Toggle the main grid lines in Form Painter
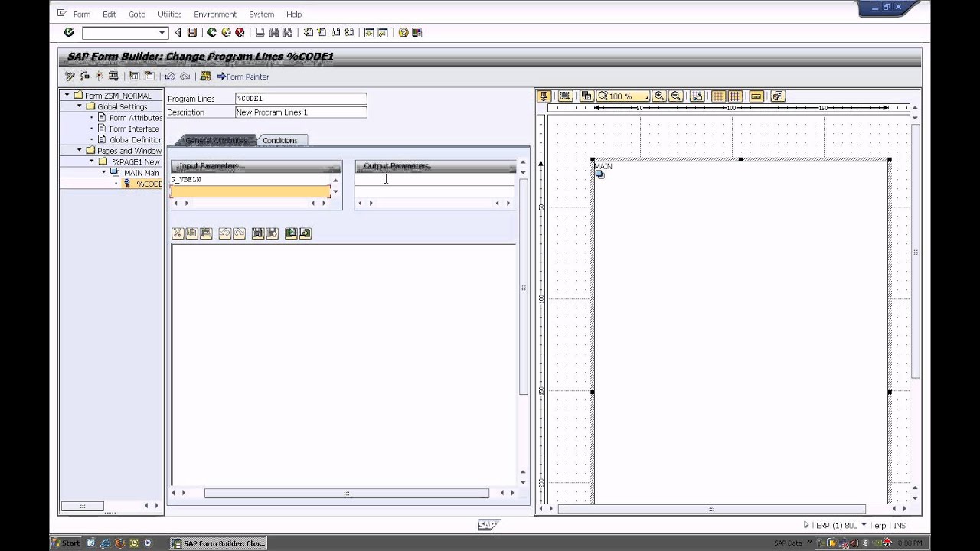The image size is (980, 551). (x=735, y=96)
